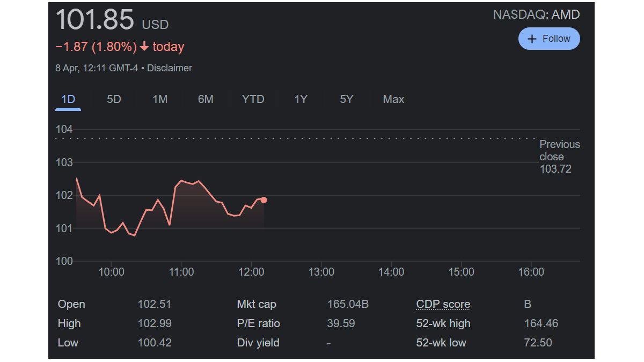Click the 52-wk low label
This screenshot has width=644, height=362.
(441, 343)
